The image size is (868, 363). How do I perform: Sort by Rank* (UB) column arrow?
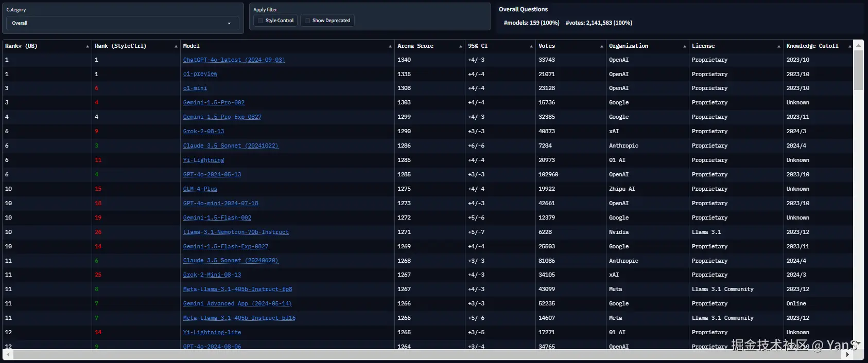point(88,46)
